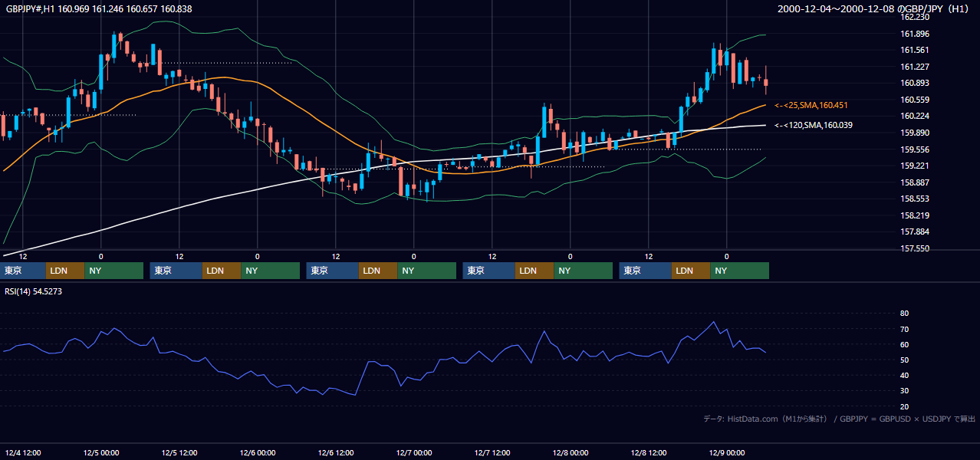The height and width of the screenshot is (460, 980).
Task: Click RSI scale value 40
Action: pos(904,375)
